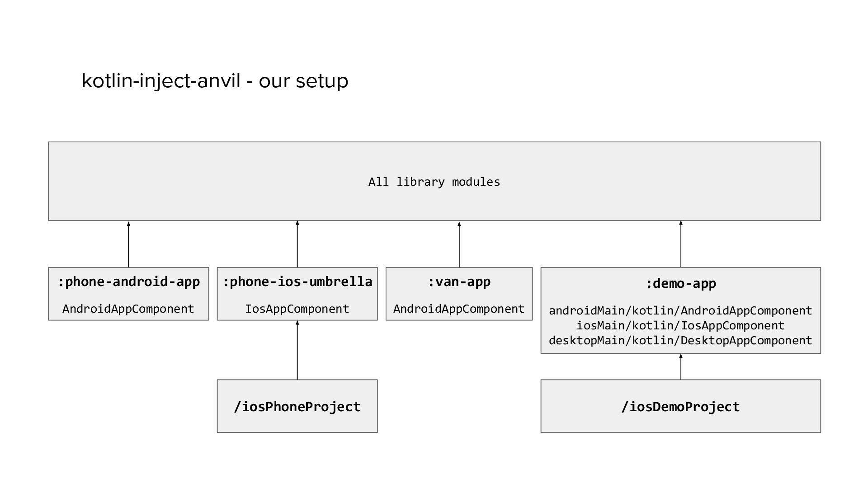
Task: Select arrow from :demo-app to library modules
Action: click(681, 244)
